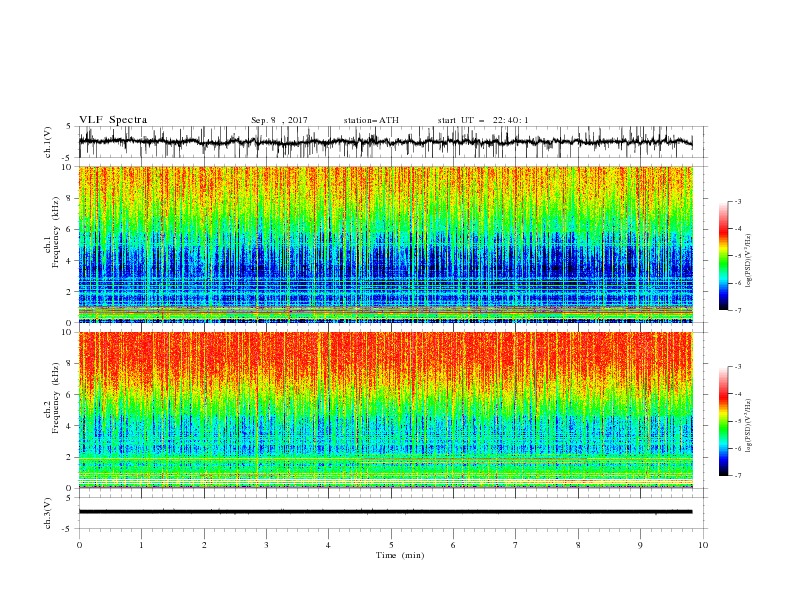Image resolution: width=792 pixels, height=612 pixels.
Task: Click time axis tick label '7'
Action: point(516,545)
